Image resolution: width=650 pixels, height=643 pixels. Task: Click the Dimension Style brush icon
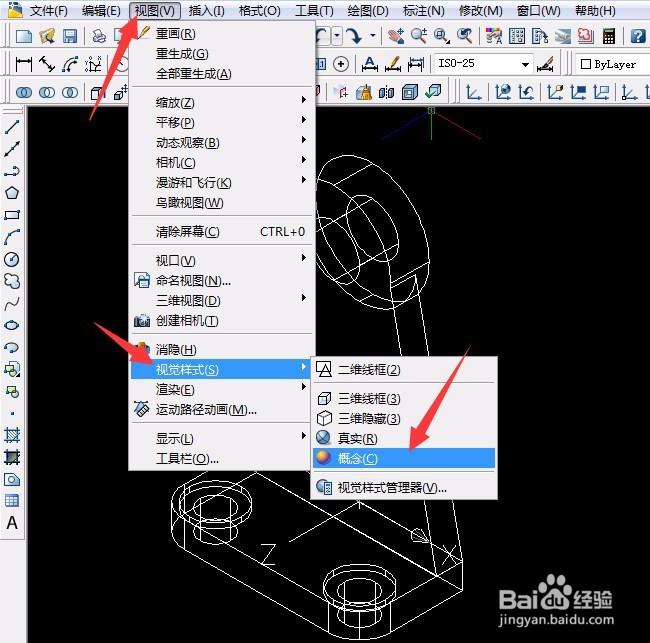coord(546,64)
